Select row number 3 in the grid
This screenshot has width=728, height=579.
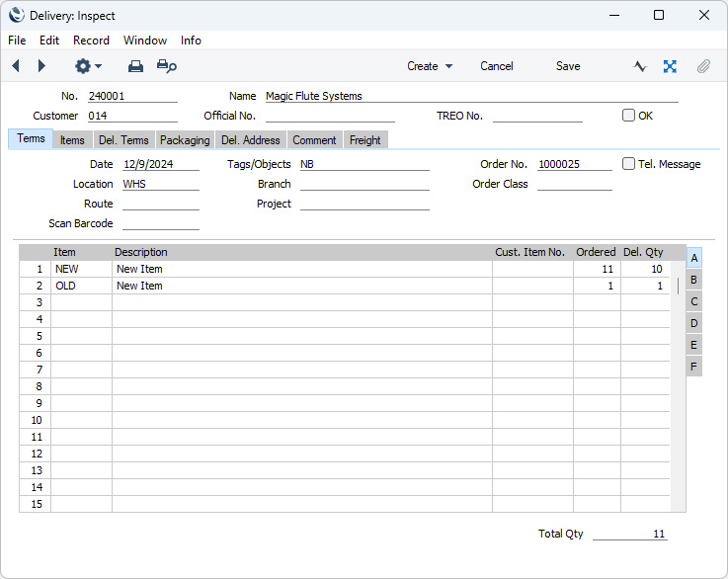(x=36, y=302)
